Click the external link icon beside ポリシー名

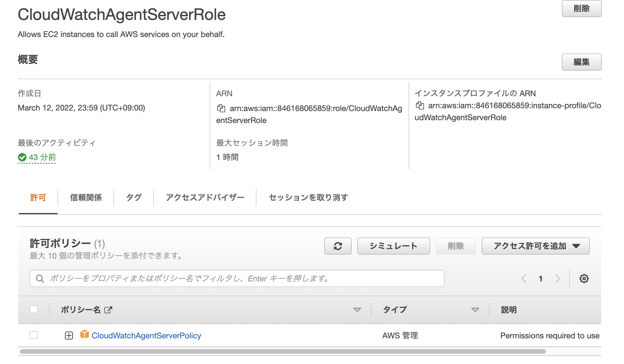108,310
